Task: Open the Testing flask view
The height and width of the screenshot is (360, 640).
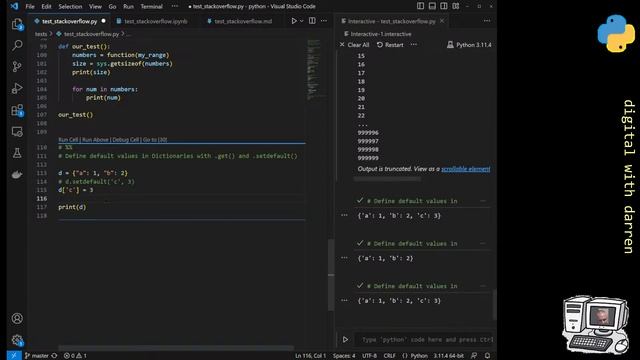Action: 17,153
